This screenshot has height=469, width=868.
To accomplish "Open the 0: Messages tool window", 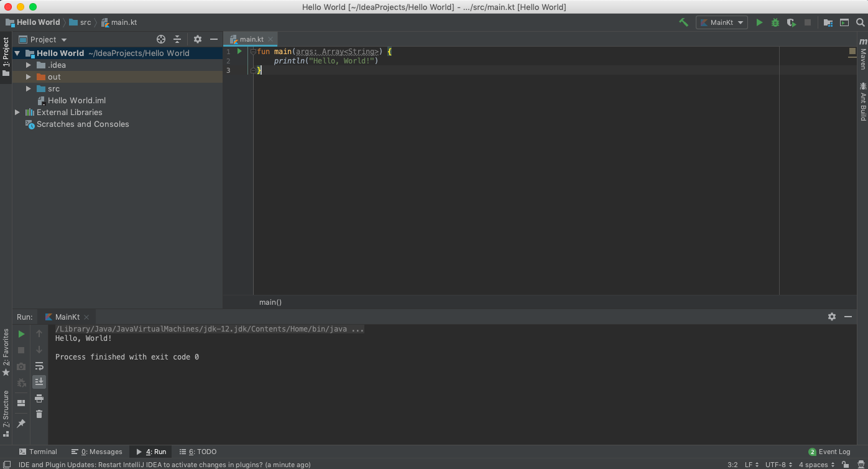I will tap(96, 452).
